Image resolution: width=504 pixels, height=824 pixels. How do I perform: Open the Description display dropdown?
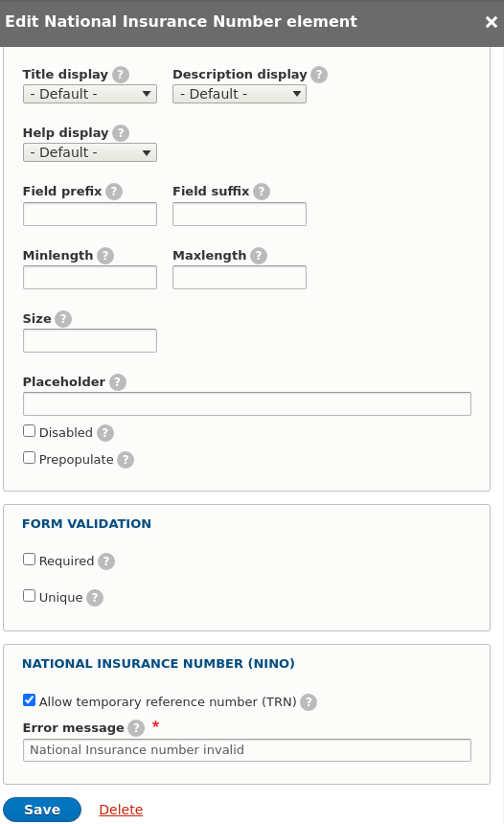(240, 94)
